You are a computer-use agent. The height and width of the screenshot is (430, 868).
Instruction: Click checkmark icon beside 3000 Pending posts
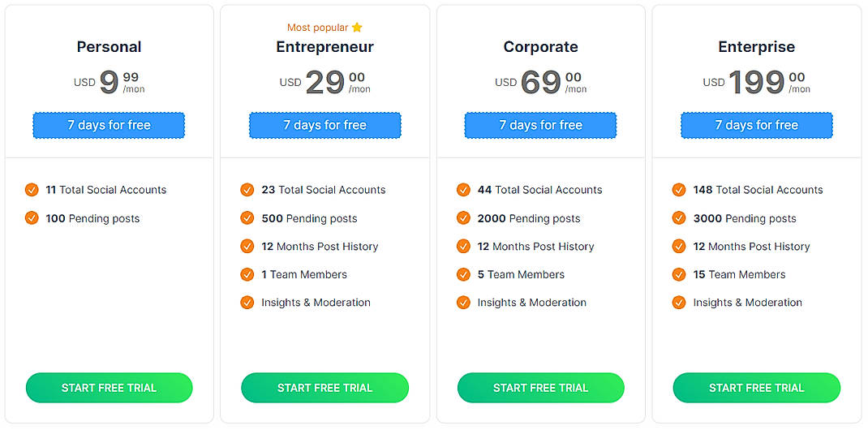[679, 218]
